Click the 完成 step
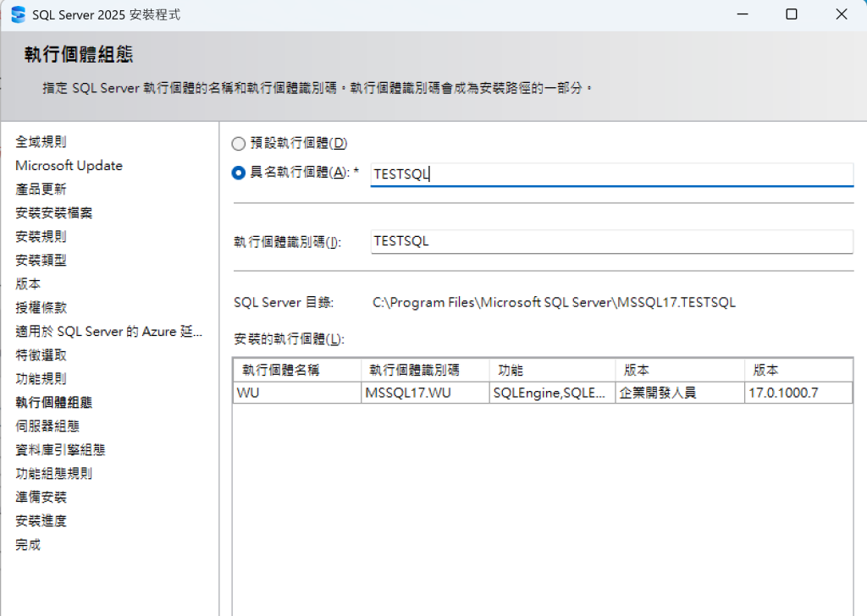The height and width of the screenshot is (616, 867). pos(28,545)
